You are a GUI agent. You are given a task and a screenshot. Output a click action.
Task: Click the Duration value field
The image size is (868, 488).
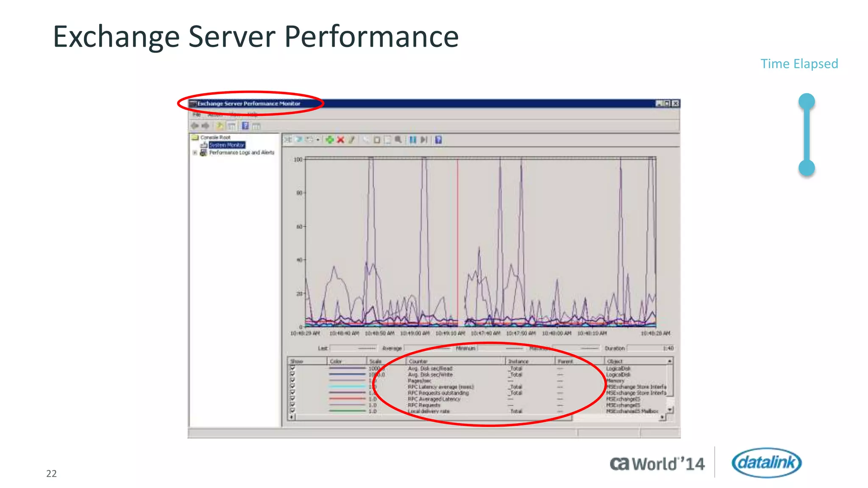tap(651, 348)
